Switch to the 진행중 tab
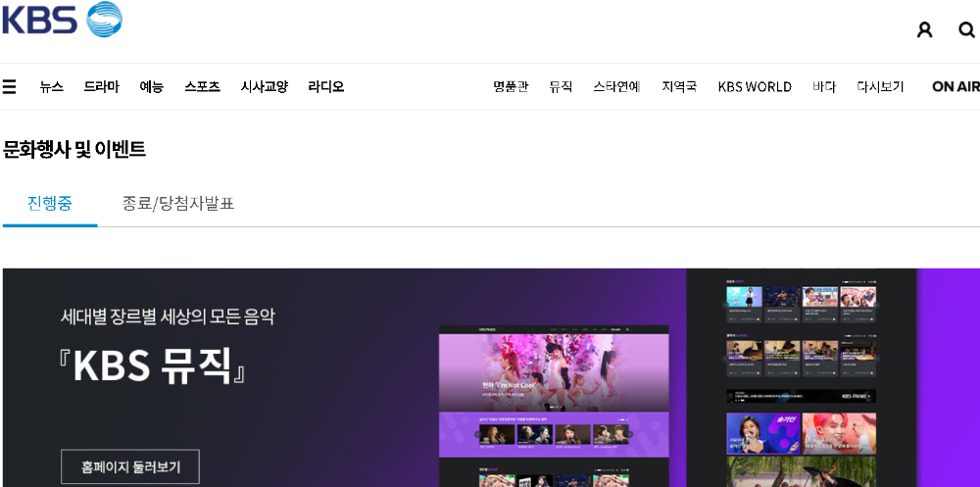 pos(50,204)
